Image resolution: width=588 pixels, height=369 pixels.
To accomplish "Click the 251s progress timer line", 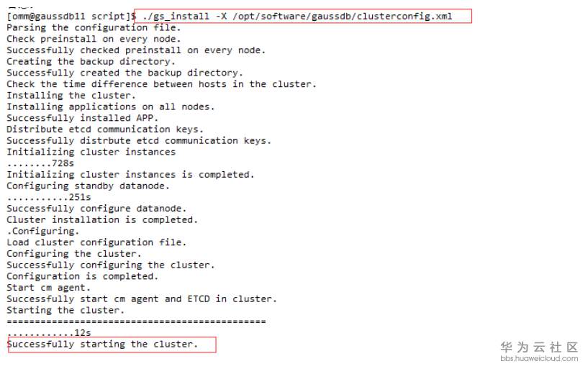I will [x=49, y=197].
